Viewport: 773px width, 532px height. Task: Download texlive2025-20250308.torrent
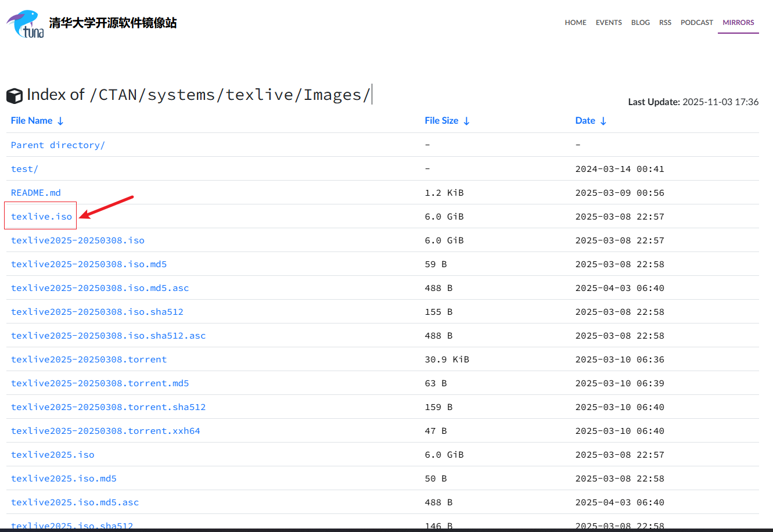pyautogui.click(x=89, y=360)
